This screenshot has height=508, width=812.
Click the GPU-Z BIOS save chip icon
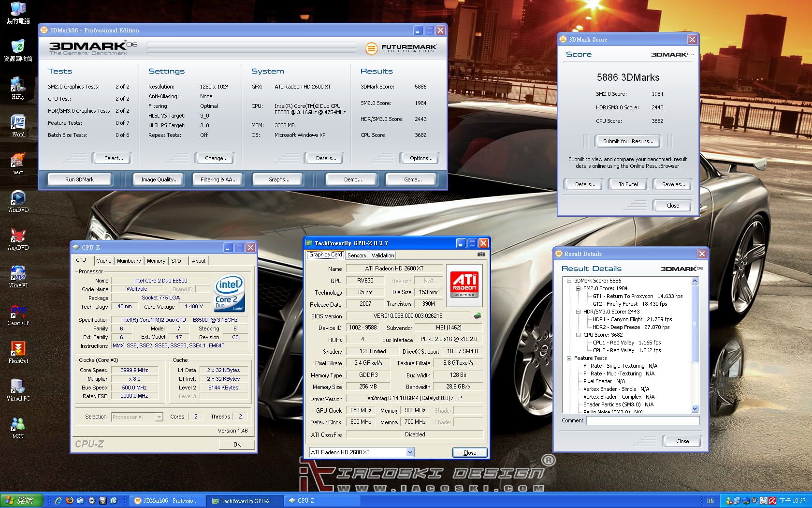(x=477, y=316)
